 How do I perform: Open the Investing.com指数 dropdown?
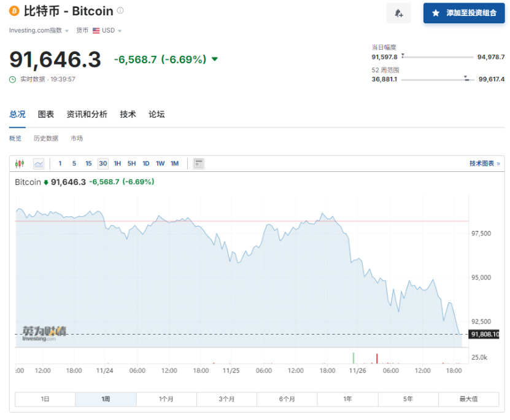(39, 31)
